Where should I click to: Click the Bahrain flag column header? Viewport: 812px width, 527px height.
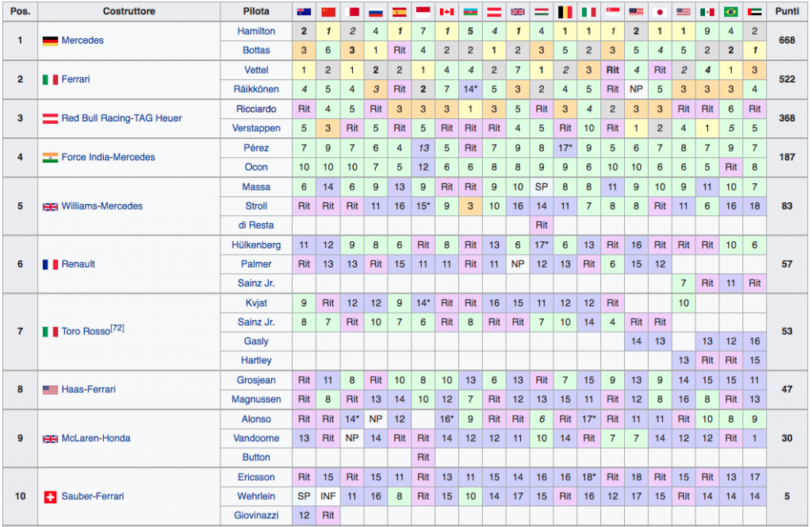(352, 11)
